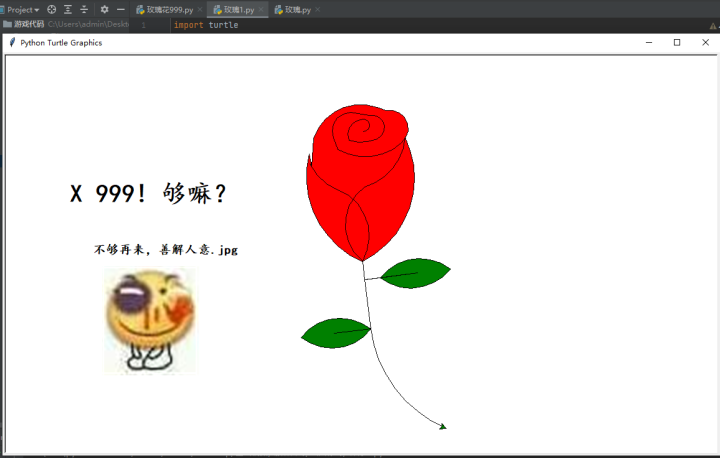Click the Collapse All icon in Project toolbar
Viewport: 720px width, 458px height.
pos(84,9)
